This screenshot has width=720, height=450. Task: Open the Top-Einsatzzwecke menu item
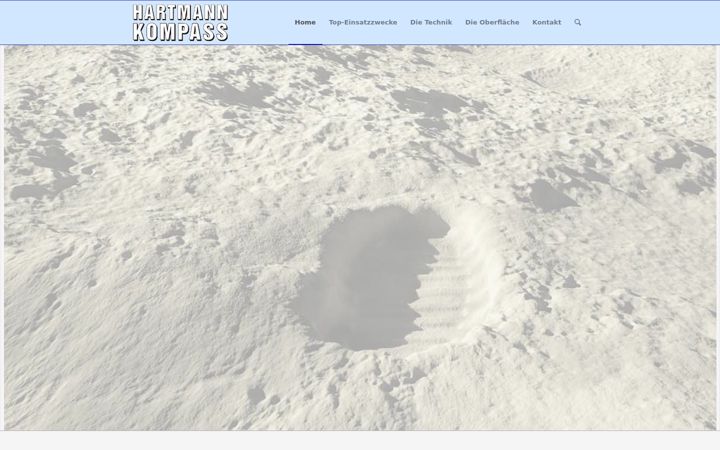click(363, 22)
